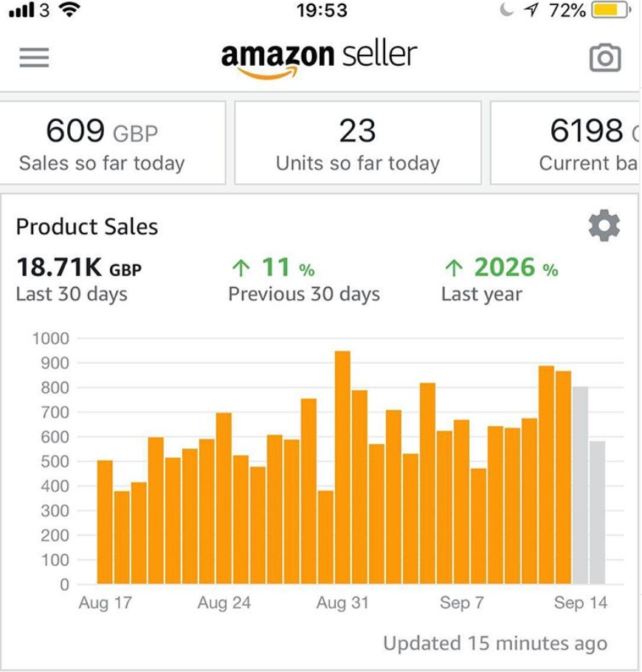Screen dimensions: 642x672
Task: Open the Current balance card
Action: 565,143
